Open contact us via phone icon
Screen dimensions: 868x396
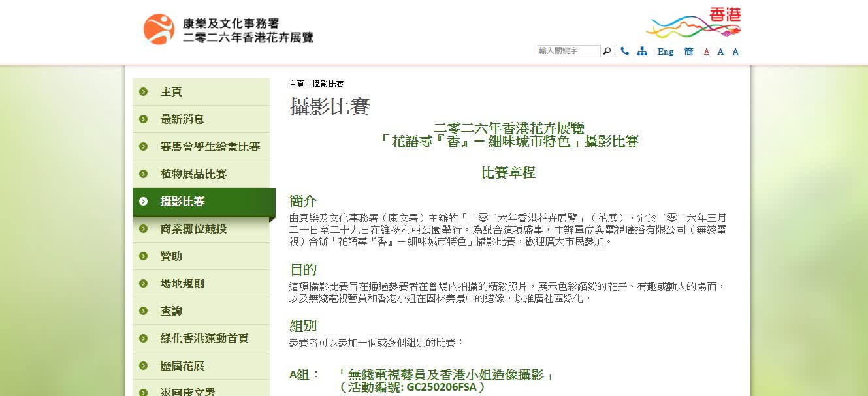click(x=625, y=52)
